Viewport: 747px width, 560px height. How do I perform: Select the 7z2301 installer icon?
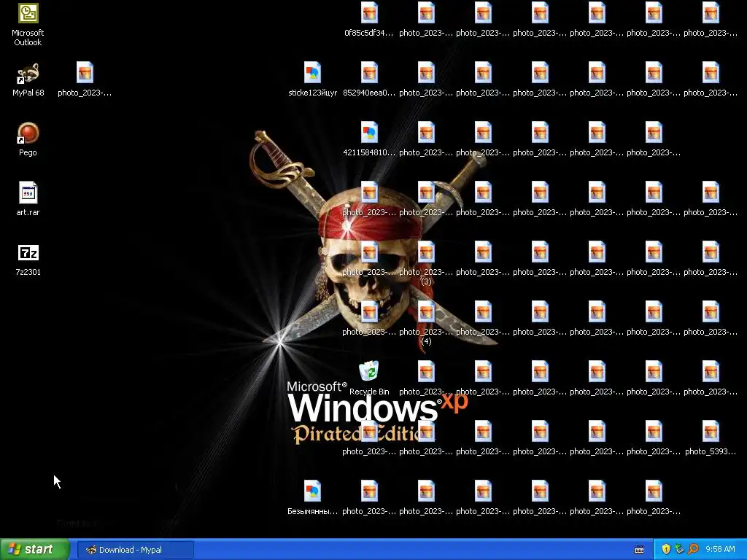tap(28, 260)
